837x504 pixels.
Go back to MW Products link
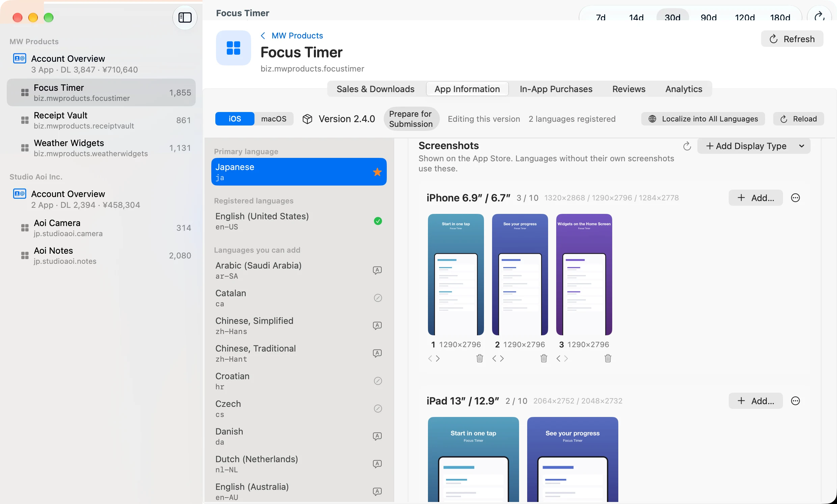[292, 36]
